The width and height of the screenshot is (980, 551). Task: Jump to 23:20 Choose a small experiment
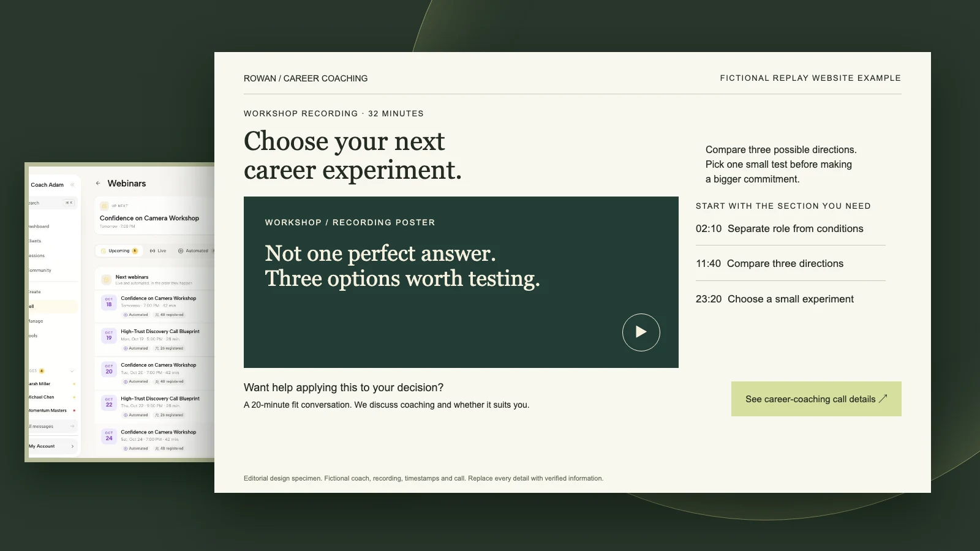(774, 299)
